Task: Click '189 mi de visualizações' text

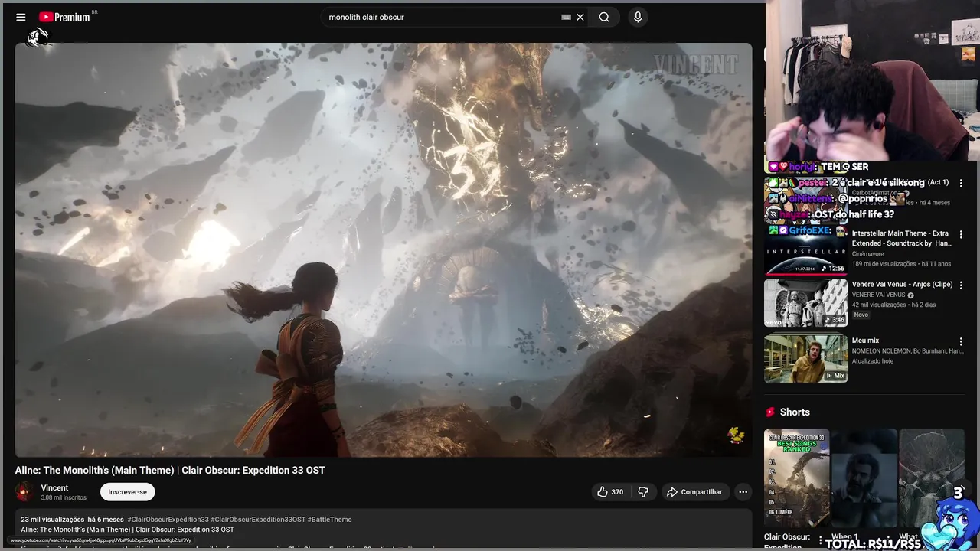Action: click(884, 264)
